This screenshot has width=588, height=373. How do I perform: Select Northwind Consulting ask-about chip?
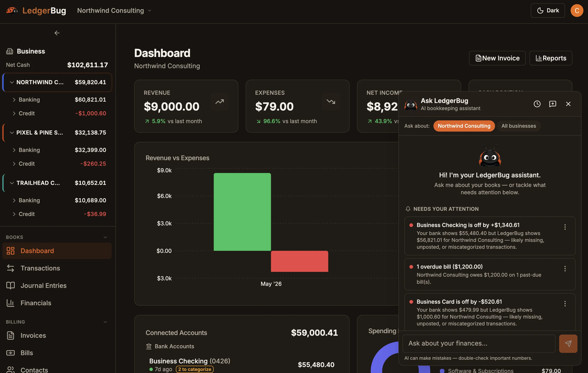464,126
